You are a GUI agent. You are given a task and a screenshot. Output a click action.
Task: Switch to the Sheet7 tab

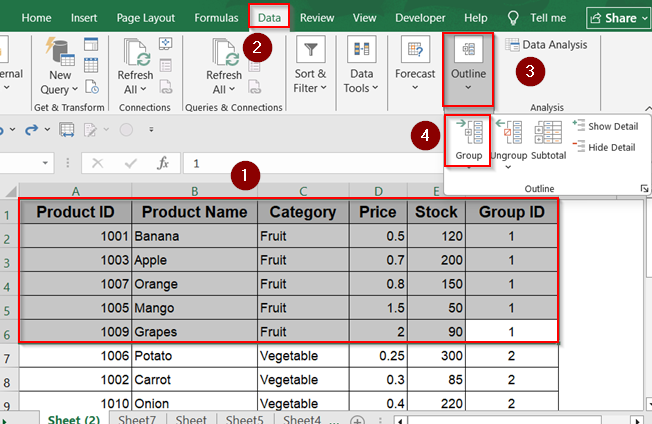(137, 419)
